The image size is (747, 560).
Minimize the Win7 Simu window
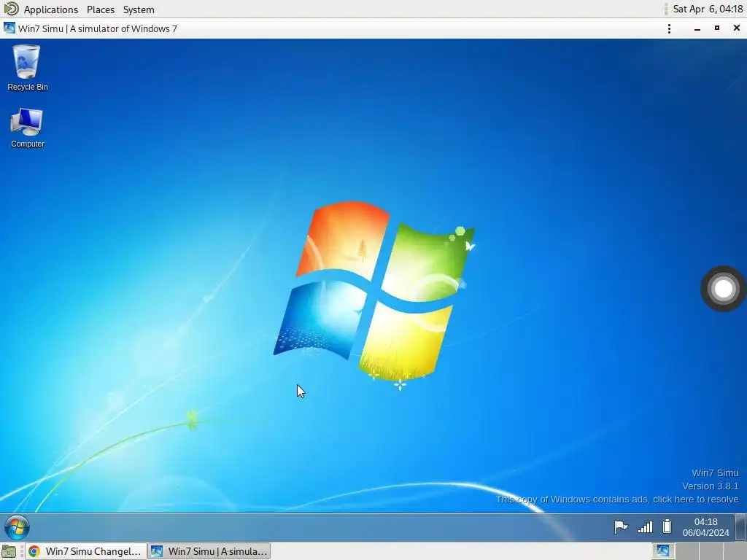(697, 28)
